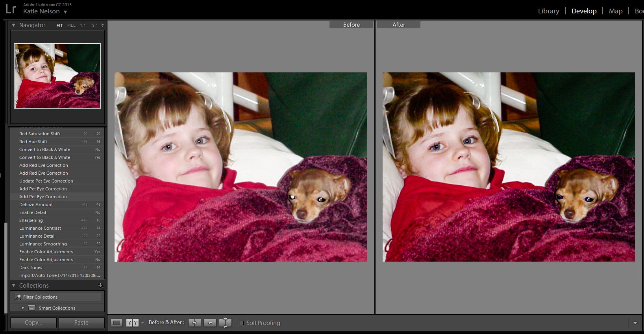Click the Smart Collections folder icon
This screenshot has height=334, width=644.
coord(32,308)
